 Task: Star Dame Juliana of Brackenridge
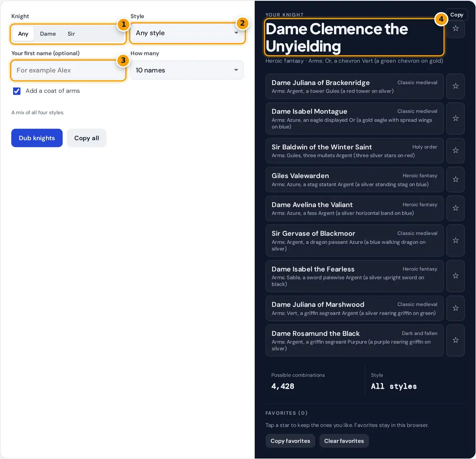coord(455,86)
